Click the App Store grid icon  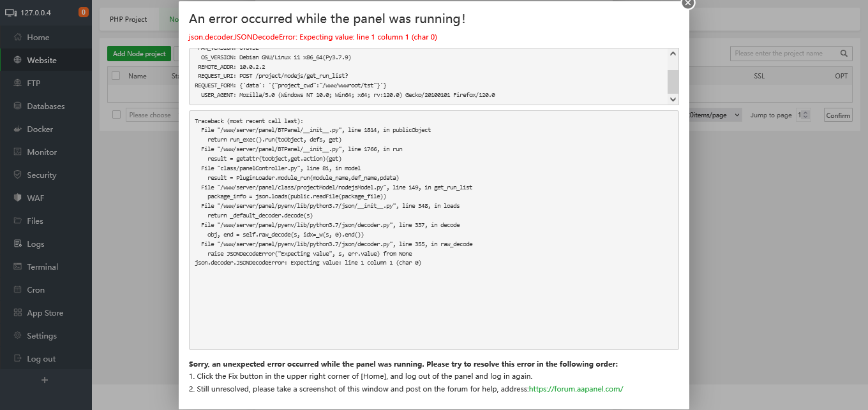coord(17,313)
